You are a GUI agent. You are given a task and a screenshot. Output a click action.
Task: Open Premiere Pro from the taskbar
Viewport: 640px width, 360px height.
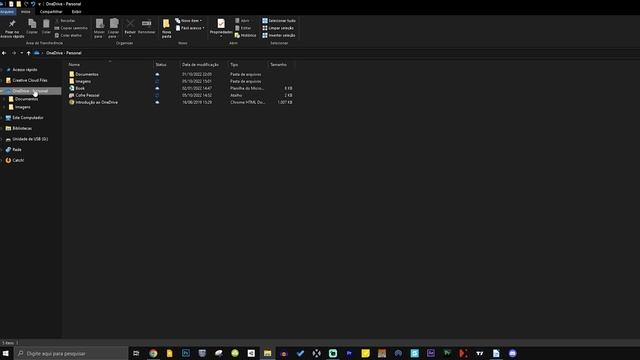tap(349, 353)
